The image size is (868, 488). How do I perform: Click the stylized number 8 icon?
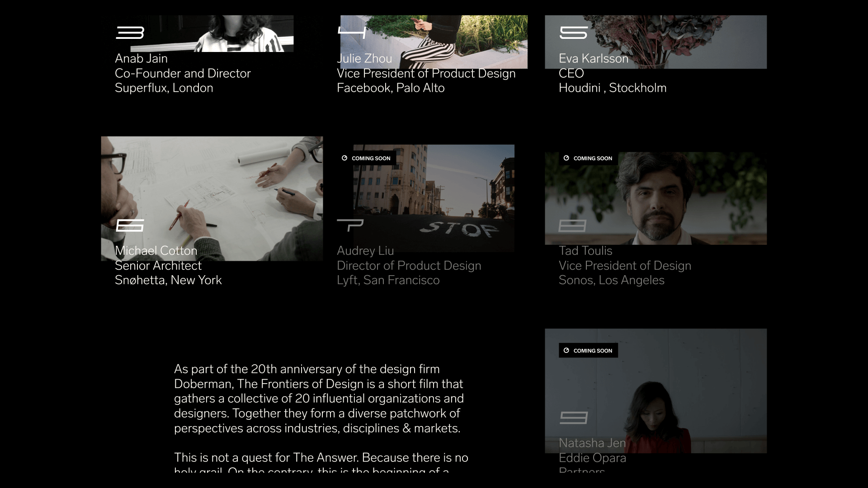pyautogui.click(x=572, y=225)
